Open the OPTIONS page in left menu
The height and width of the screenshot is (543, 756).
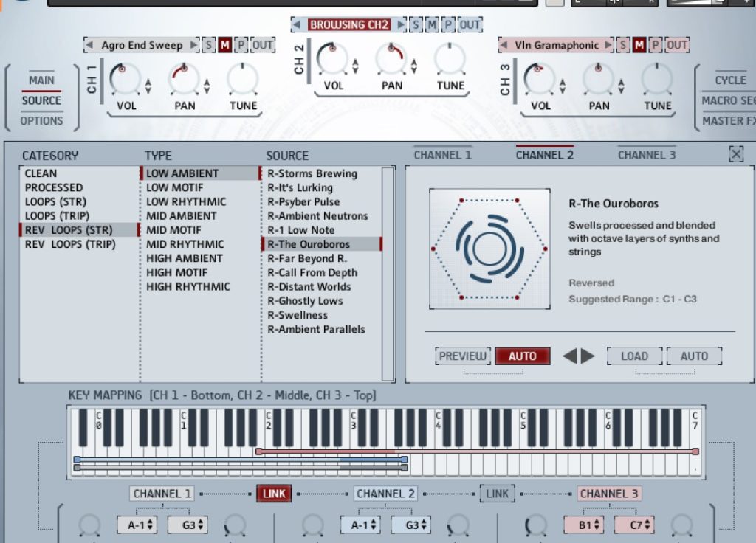(41, 121)
